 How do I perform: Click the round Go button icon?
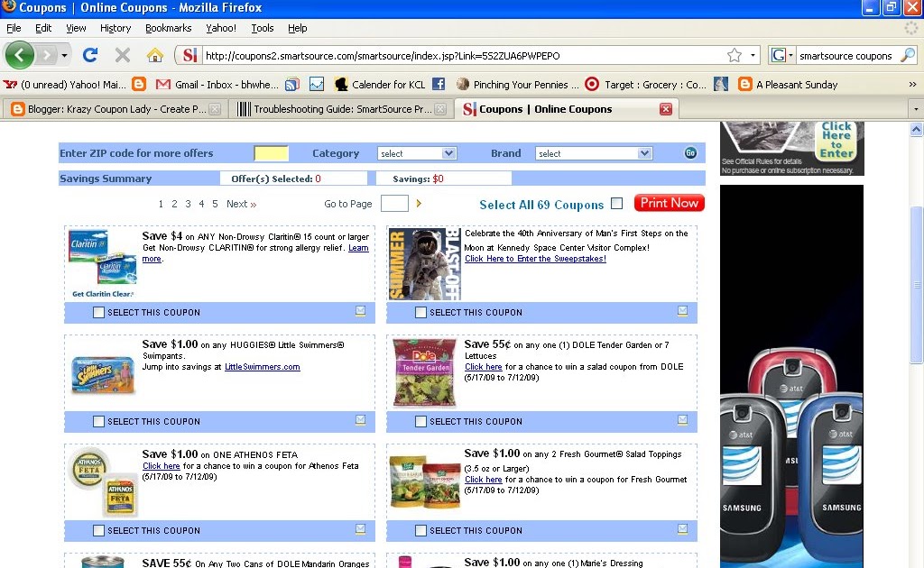(690, 153)
